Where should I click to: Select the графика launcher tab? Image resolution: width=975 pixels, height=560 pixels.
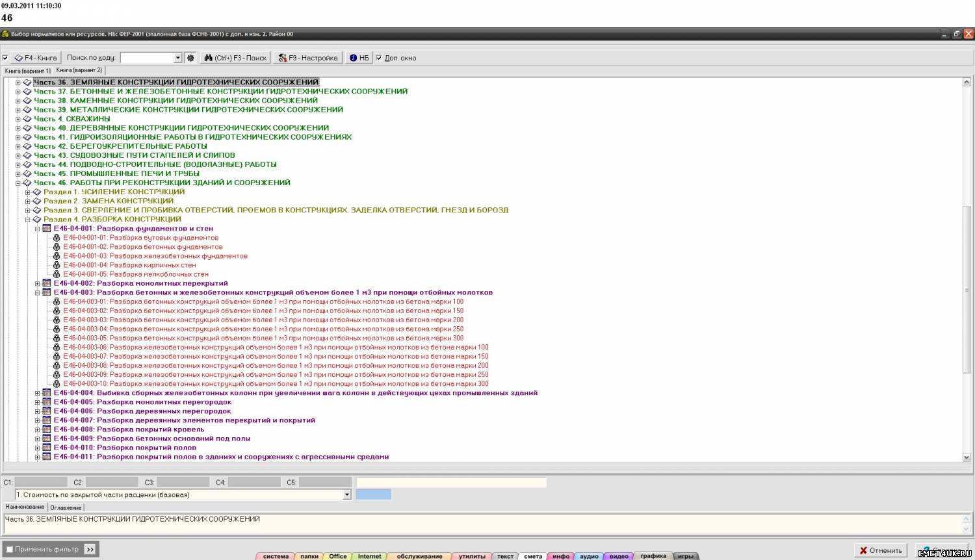(653, 555)
